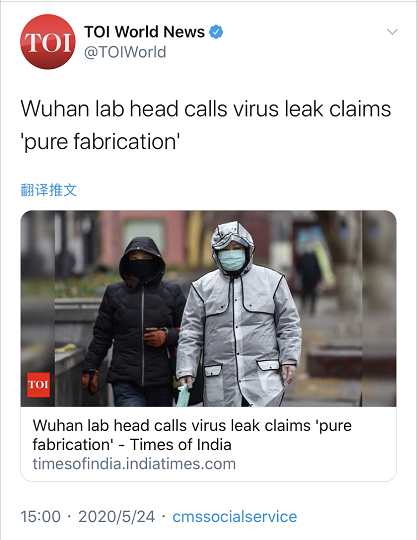
Task: Click the person in the black jacket
Action: 134,322
